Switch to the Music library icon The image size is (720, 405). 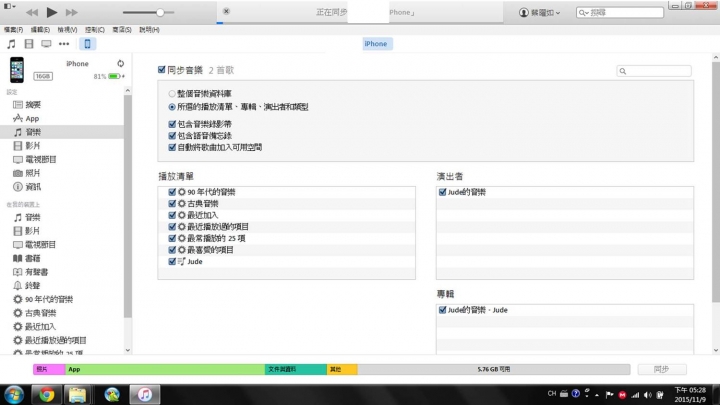pos(11,44)
